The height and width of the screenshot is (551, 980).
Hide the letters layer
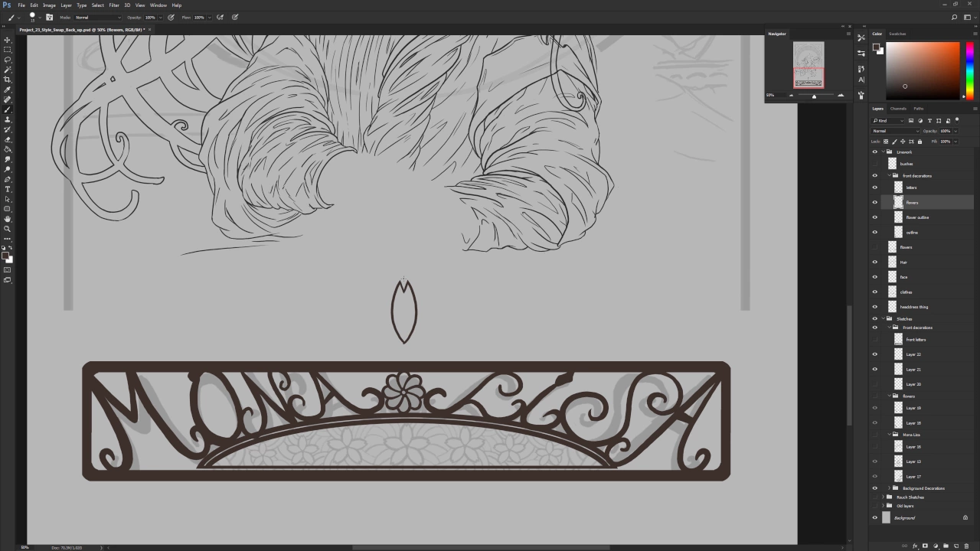point(875,187)
